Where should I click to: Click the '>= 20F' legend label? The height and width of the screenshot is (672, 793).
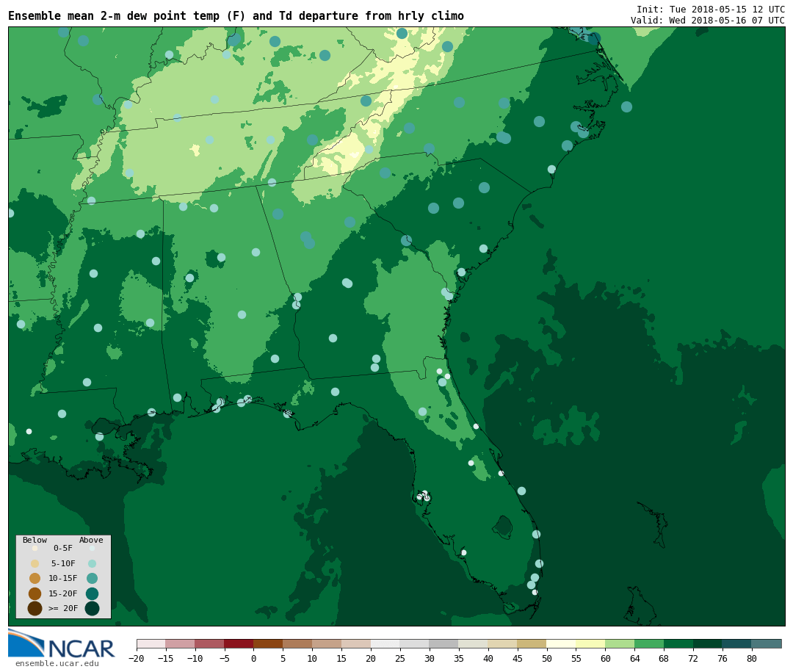click(x=63, y=608)
